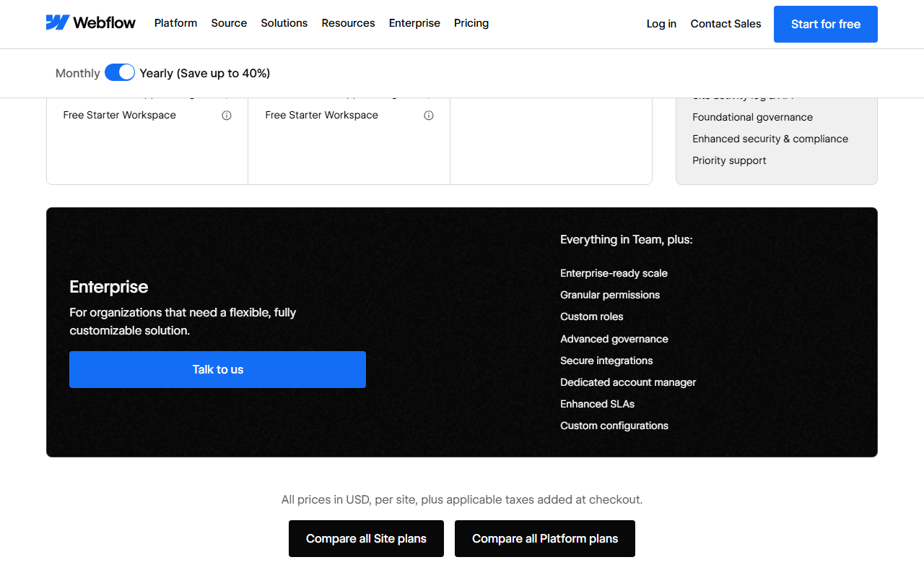Image resolution: width=924 pixels, height=578 pixels.
Task: Click the Webflow logo
Action: pyautogui.click(x=91, y=23)
